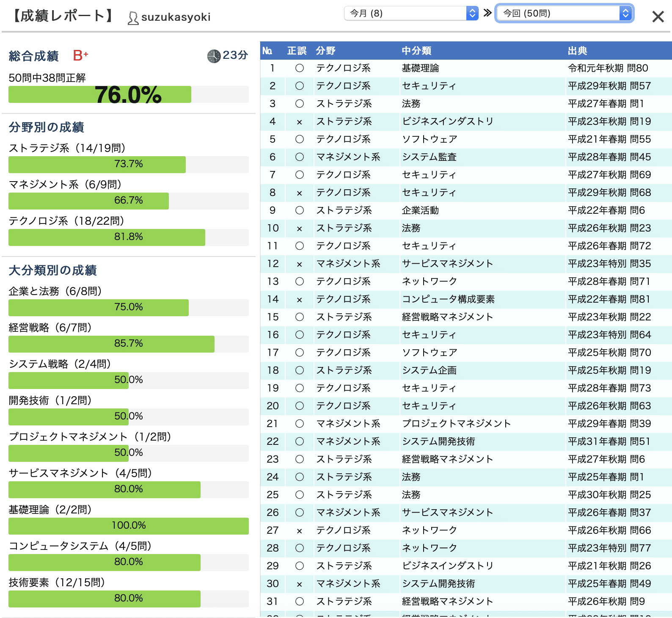Image resolution: width=672 pixels, height=618 pixels.
Task: Select ビジネスインダストリ in row 4
Action: (448, 121)
